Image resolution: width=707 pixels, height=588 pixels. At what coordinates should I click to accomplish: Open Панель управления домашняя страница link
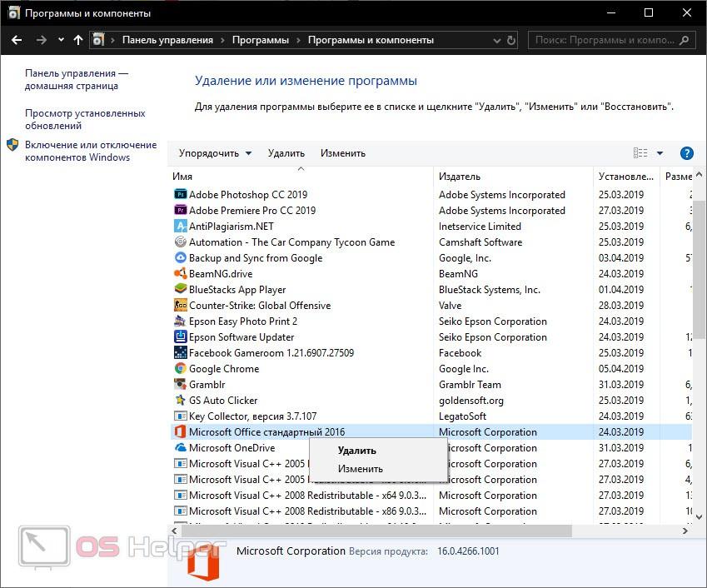click(x=77, y=79)
